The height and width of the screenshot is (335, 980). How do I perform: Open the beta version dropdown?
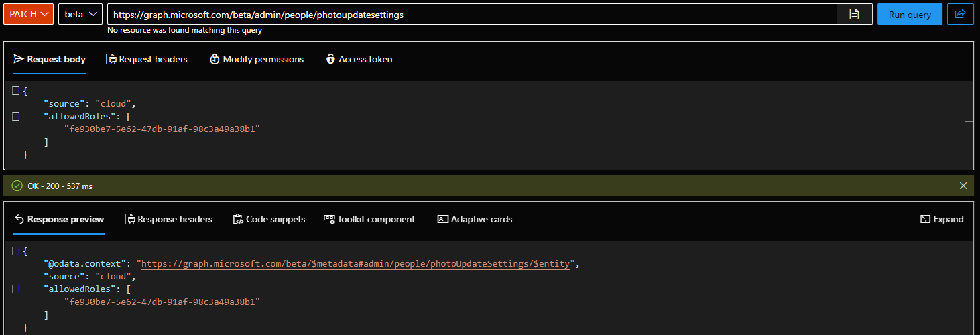click(x=80, y=14)
